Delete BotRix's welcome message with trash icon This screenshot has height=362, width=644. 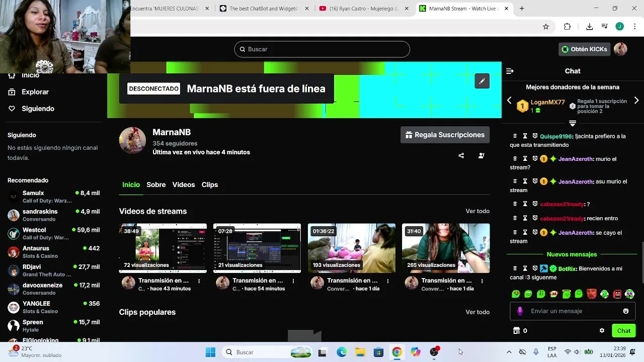[x=515, y=268]
